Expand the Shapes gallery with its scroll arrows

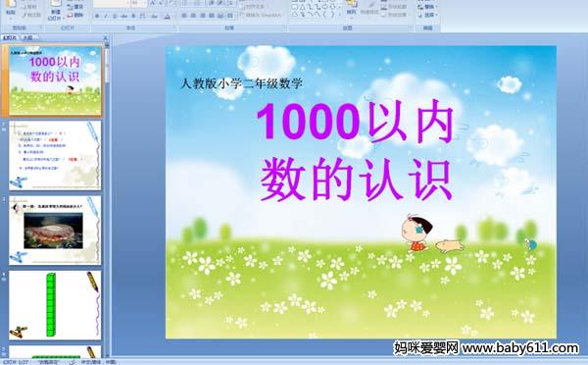pos(340,11)
